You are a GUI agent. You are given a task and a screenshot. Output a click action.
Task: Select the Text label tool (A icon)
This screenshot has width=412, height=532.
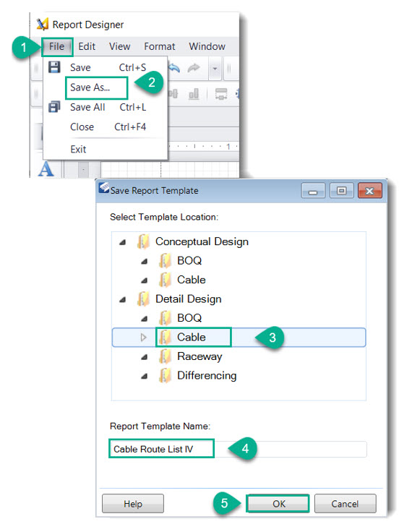(x=46, y=169)
